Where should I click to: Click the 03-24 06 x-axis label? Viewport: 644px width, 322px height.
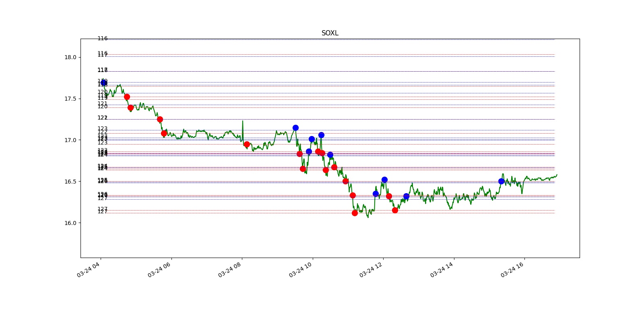159,269
